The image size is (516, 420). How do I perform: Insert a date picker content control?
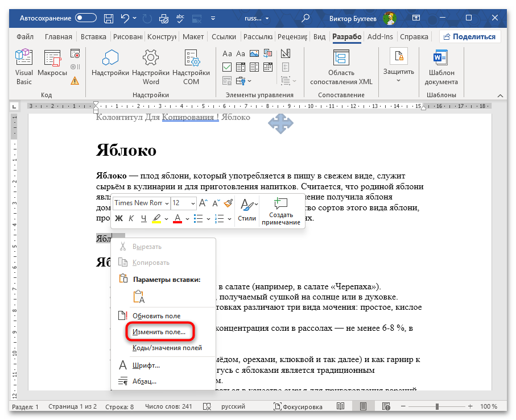[x=268, y=67]
